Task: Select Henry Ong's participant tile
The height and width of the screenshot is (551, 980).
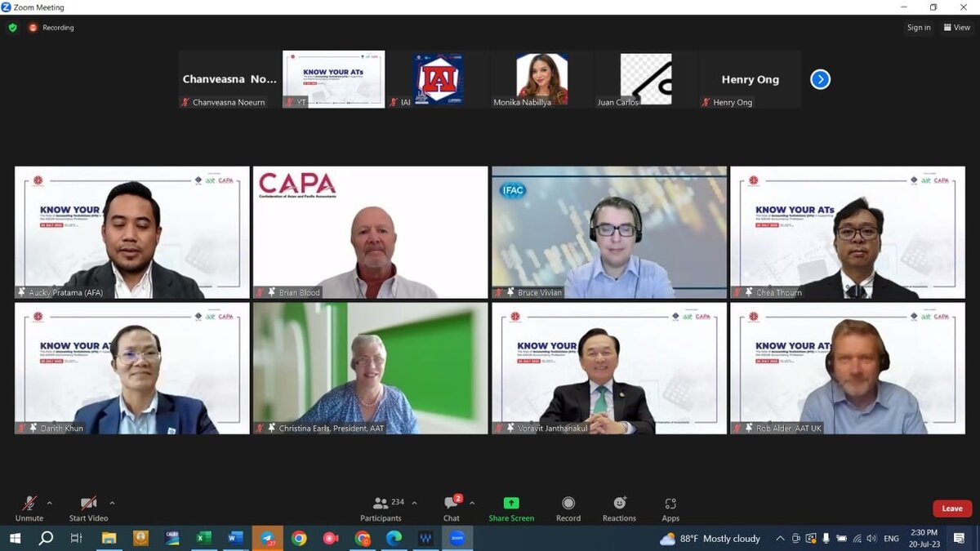Action: (751, 79)
